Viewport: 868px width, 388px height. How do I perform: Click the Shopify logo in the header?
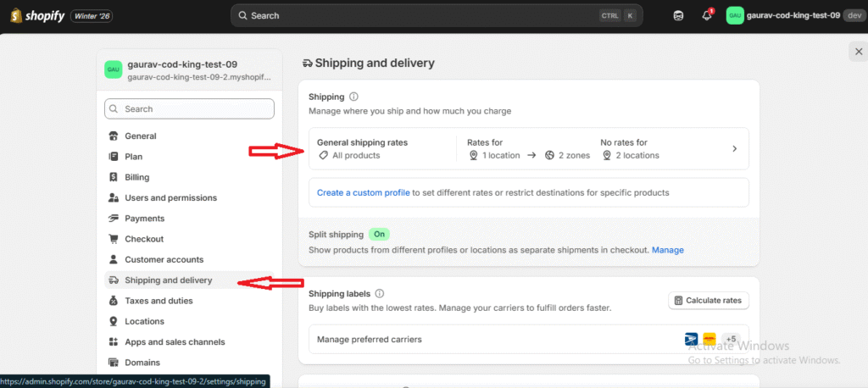tap(36, 15)
